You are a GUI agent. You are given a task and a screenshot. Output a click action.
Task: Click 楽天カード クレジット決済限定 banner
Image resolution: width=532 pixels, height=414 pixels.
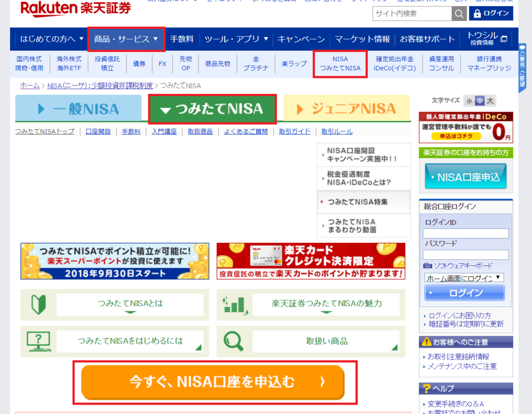point(311,261)
